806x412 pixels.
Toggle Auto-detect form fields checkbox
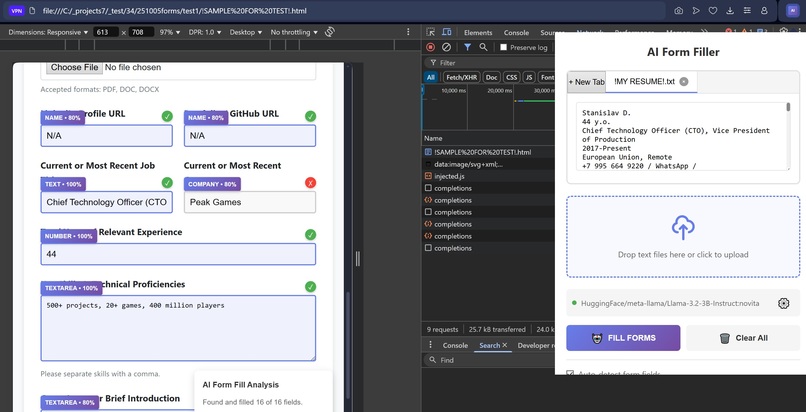click(570, 373)
